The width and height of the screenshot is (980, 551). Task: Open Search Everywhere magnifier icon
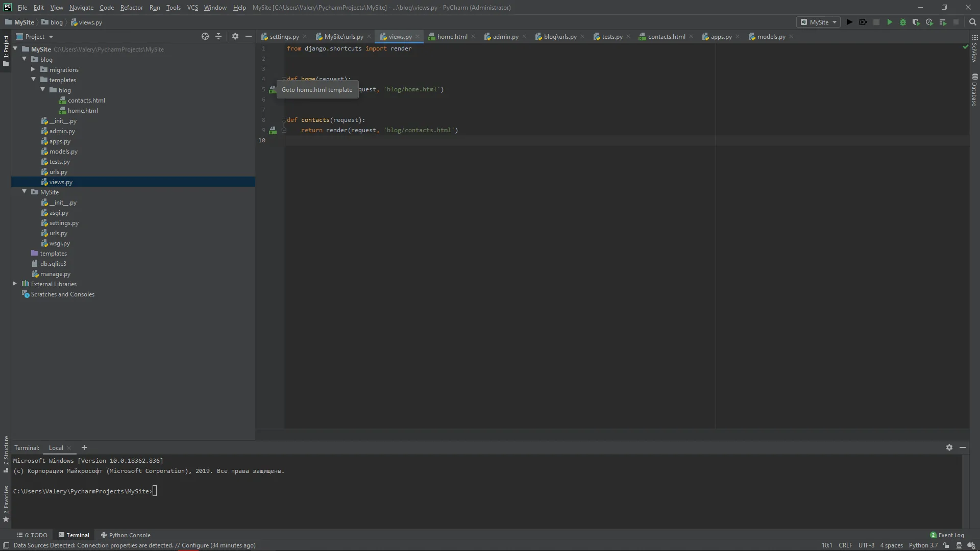[972, 22]
